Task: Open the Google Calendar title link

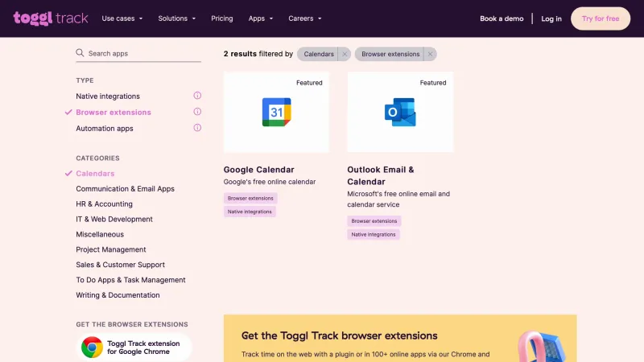Action: 258,170
